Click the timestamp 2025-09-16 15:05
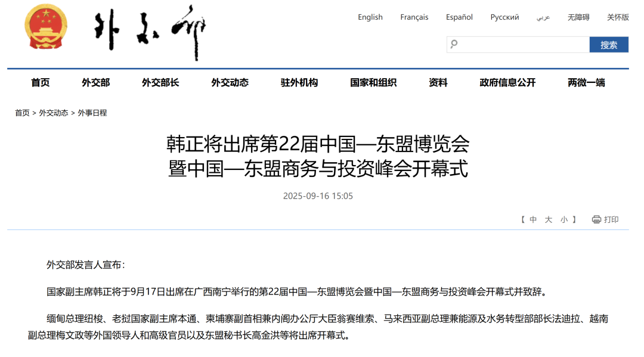This screenshot has width=644, height=357. (318, 196)
